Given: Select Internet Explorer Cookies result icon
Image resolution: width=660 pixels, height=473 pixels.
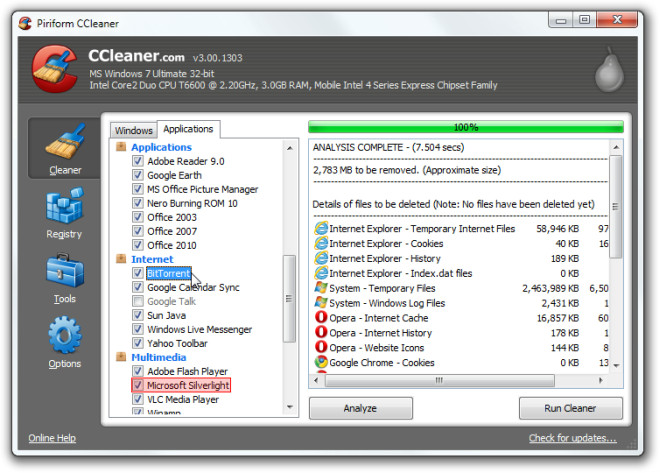Looking at the screenshot, I should (x=321, y=243).
